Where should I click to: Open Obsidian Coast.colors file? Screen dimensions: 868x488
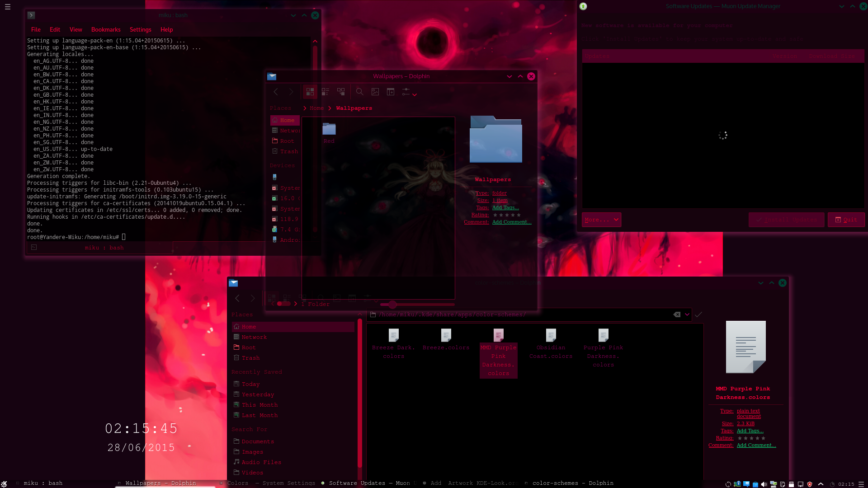(x=551, y=344)
